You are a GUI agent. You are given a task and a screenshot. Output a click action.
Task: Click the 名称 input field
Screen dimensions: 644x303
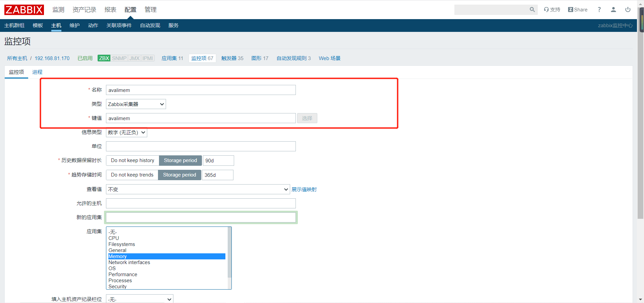201,90
